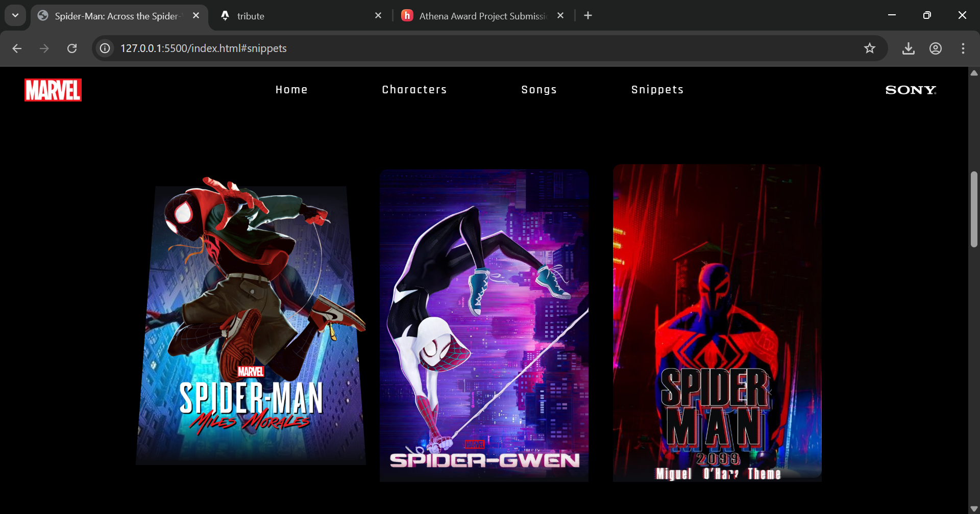The width and height of the screenshot is (980, 514).
Task: Open a new browser tab
Action: 588,16
